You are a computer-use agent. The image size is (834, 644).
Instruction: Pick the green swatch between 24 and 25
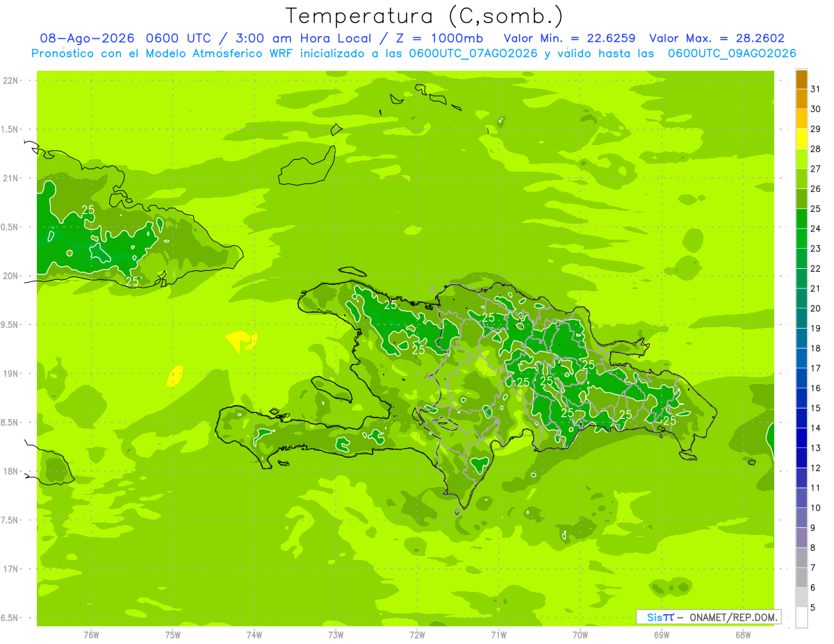tap(801, 218)
